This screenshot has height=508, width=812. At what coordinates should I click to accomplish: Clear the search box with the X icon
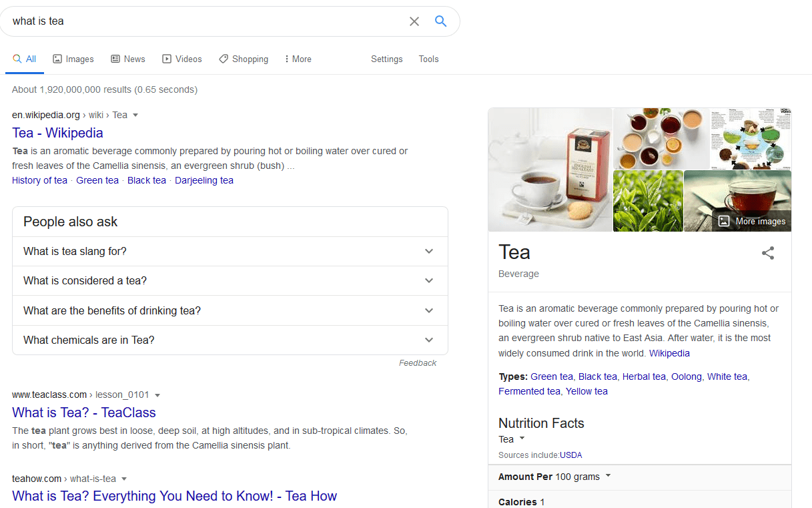coord(414,21)
